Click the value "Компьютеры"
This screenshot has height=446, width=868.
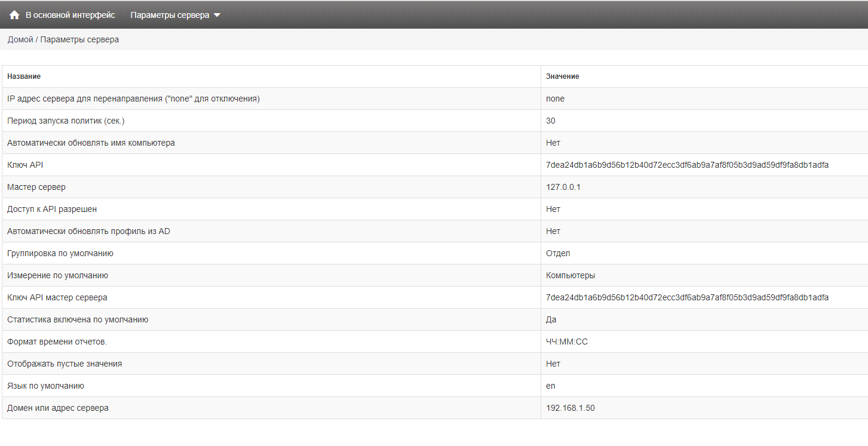[571, 275]
